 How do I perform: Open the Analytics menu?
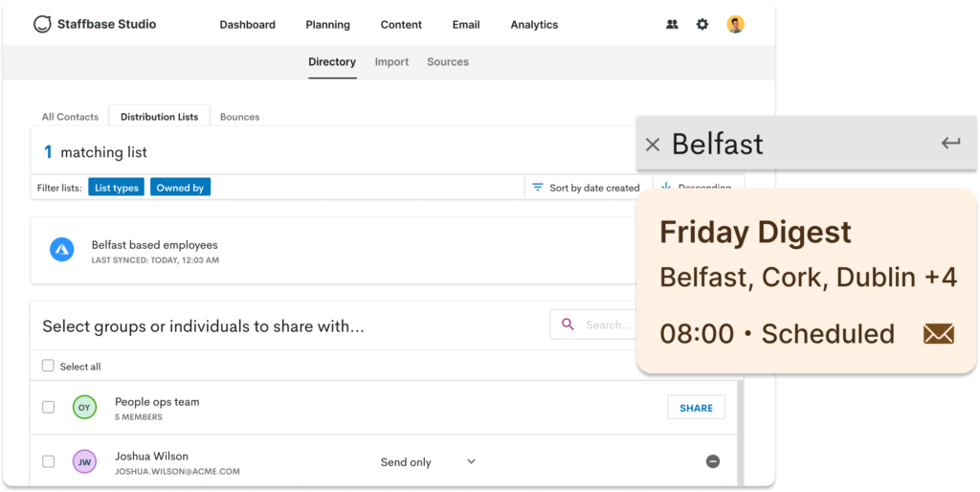(x=534, y=25)
